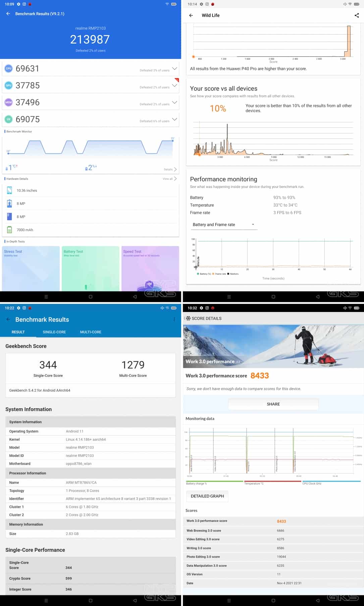Open Benchmark Monitor Details
364x606 pixels.
pos(170,169)
